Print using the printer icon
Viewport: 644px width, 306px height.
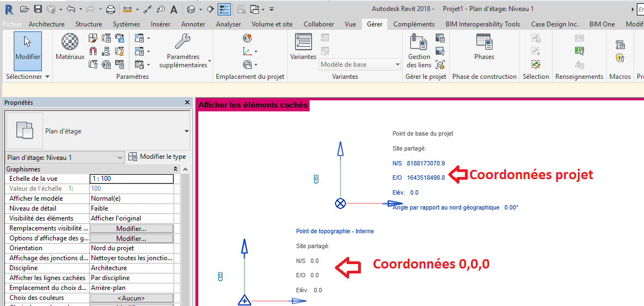(x=111, y=9)
